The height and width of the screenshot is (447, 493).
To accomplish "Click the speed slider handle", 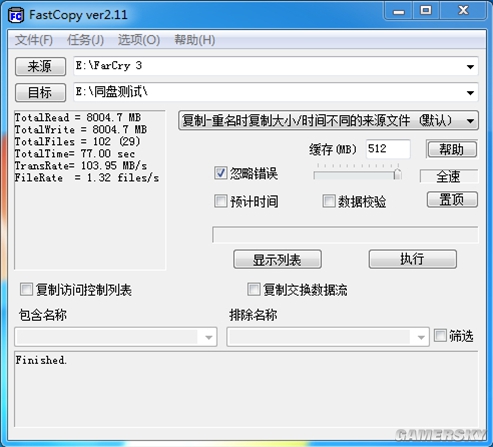I will click(x=397, y=174).
